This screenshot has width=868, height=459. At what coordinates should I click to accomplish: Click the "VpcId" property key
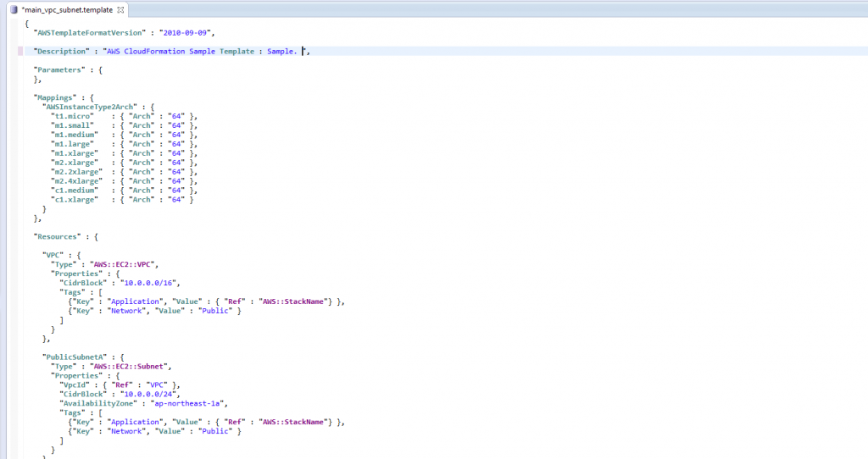[x=75, y=385]
